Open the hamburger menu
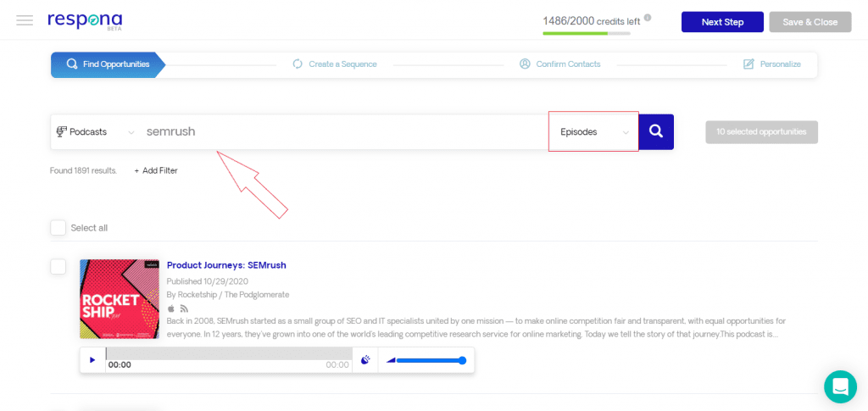This screenshot has width=868, height=411. (x=25, y=21)
